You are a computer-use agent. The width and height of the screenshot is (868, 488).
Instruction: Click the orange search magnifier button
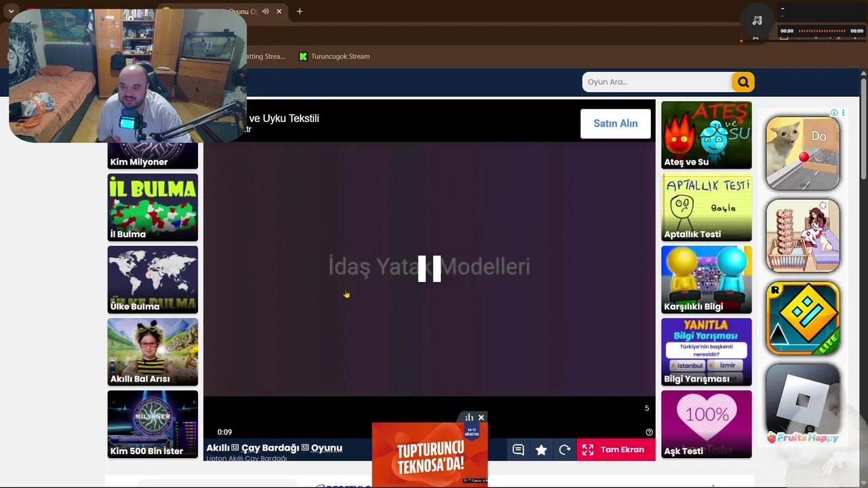[743, 82]
